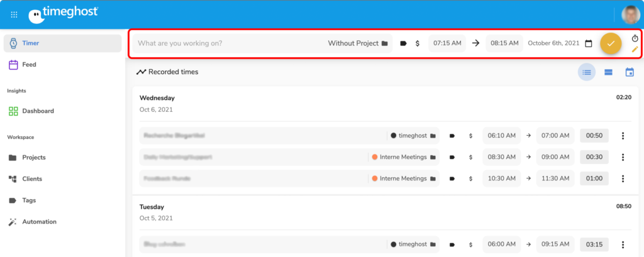This screenshot has height=257, width=644.
Task: Switch recorded times to calendar view
Action: click(630, 72)
